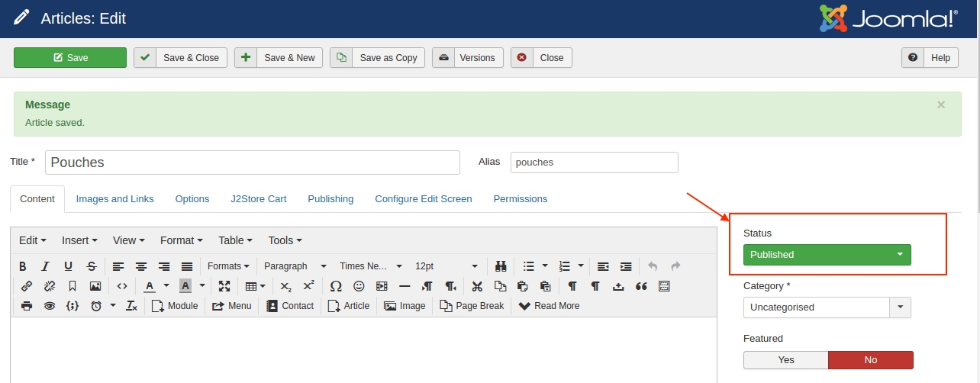Open the text color picker arrow
Screen dimensions: 980x383
(x=166, y=286)
